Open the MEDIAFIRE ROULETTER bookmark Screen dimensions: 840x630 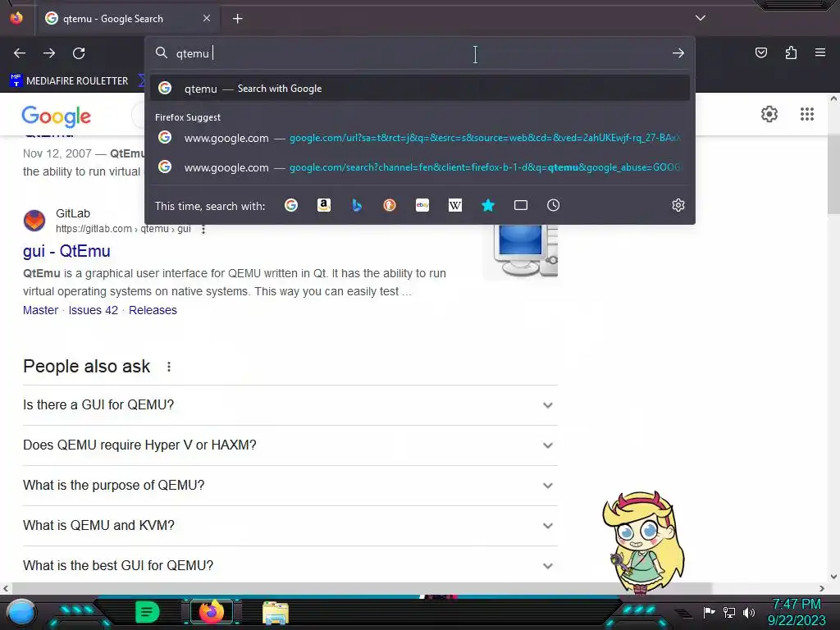click(69, 81)
